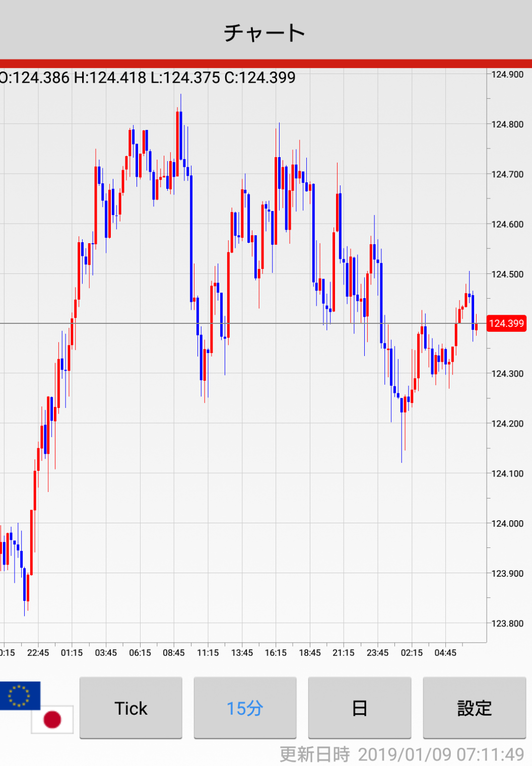Tap the 22:45 time axis label

tap(38, 653)
